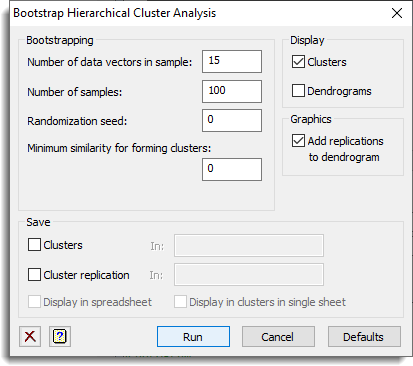Click the Number of samples field
The width and height of the screenshot is (413, 366).
[232, 91]
